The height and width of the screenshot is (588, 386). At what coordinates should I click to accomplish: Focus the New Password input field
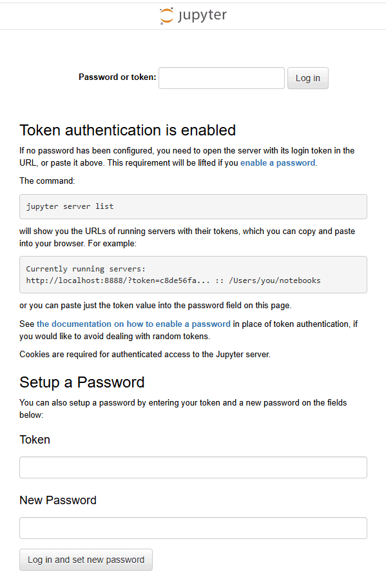193,528
